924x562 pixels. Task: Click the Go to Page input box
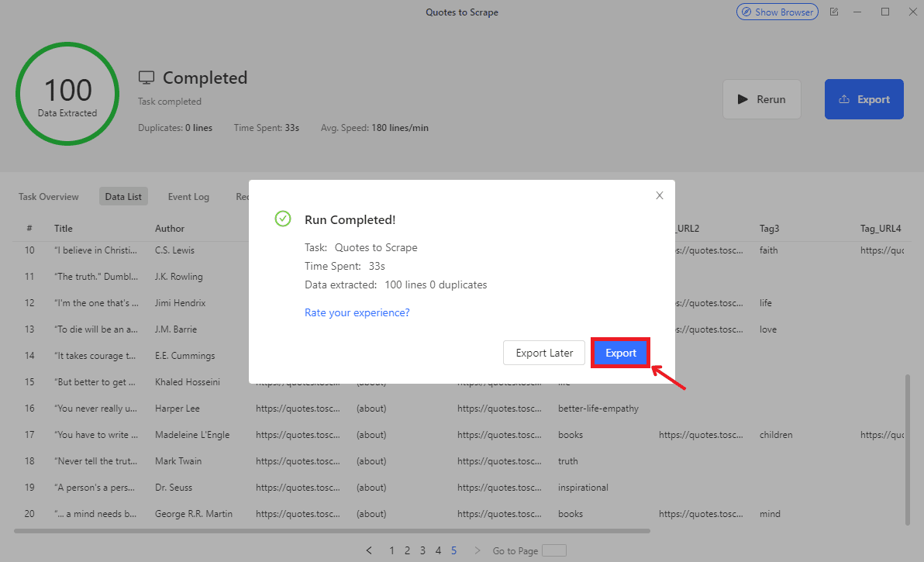pos(553,550)
